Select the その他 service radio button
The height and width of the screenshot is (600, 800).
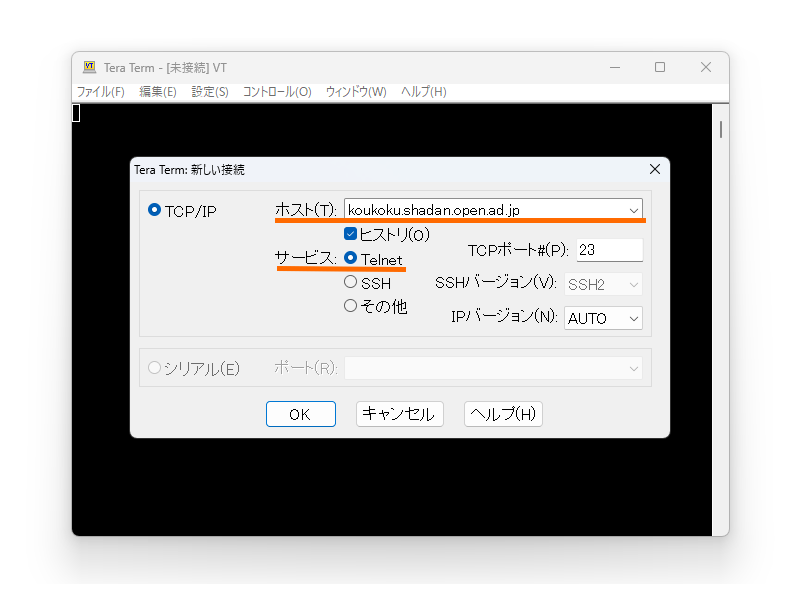pyautogui.click(x=351, y=306)
